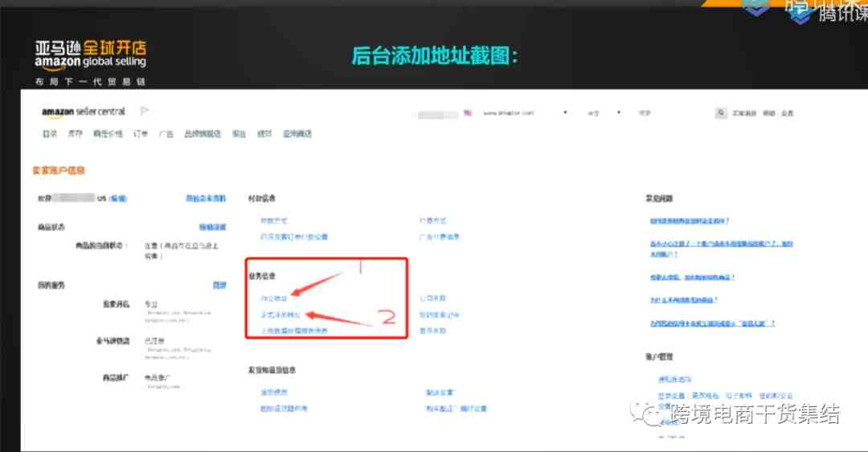Click the 付款方式 link under 付款信息
Viewport: 868px width, 452px height.
point(274,221)
